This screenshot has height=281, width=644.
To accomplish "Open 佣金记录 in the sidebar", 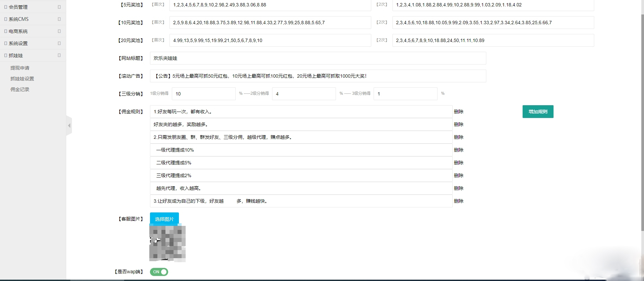I will point(20,89).
